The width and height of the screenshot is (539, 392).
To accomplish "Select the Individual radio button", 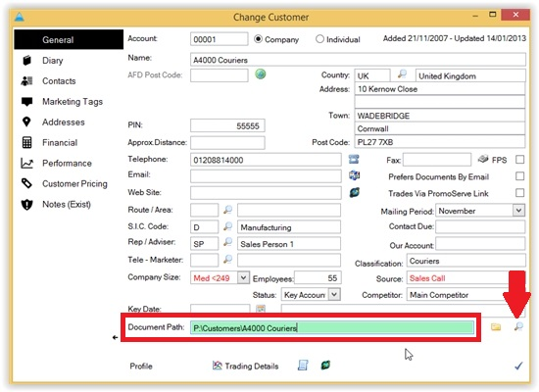I will pos(319,39).
